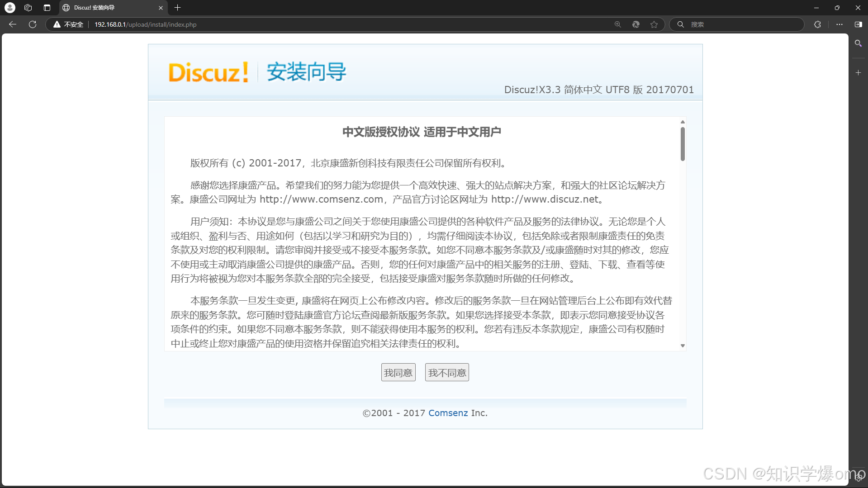Click the 不安全 security warning indicator

tap(68, 24)
